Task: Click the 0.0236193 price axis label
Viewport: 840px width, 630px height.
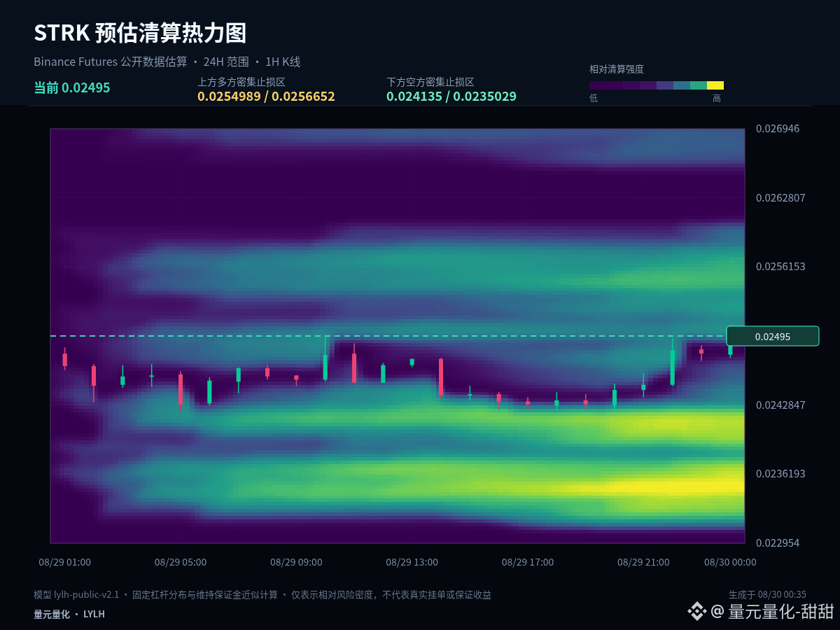Action: point(780,474)
